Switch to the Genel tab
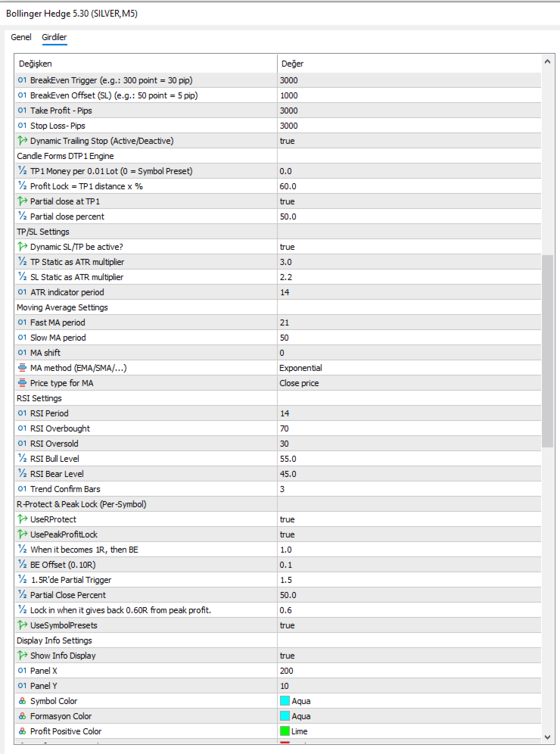 21,37
